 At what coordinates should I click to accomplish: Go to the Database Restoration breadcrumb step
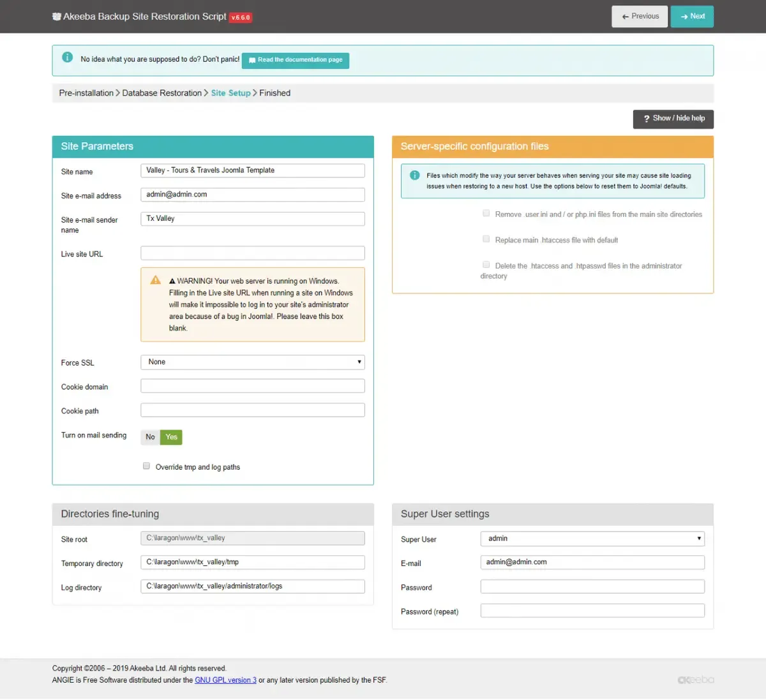point(161,93)
